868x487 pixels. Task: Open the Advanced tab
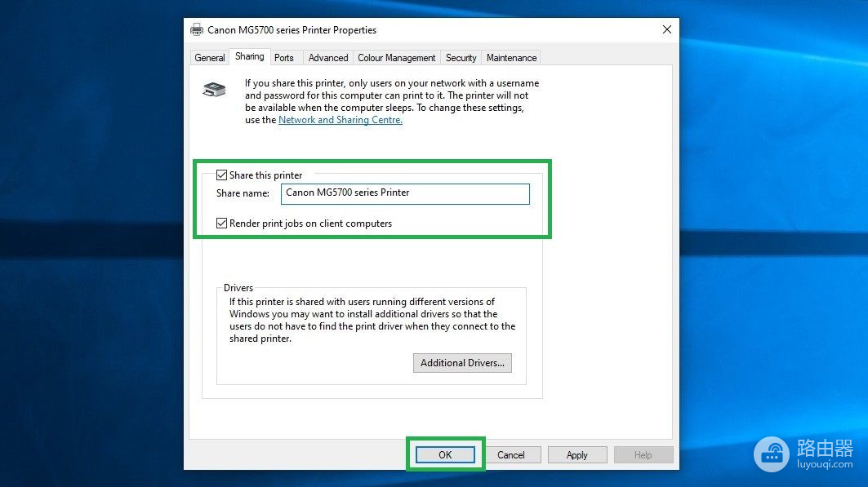(x=328, y=57)
